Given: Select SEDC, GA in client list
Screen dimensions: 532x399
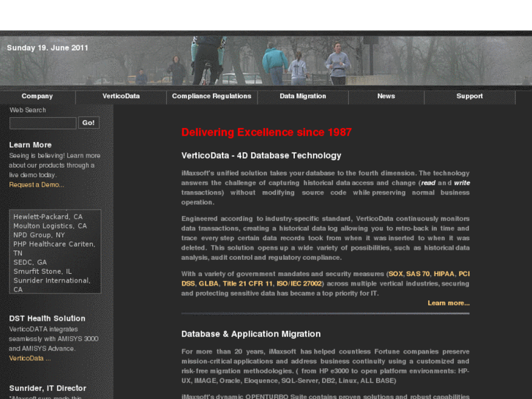Looking at the screenshot, I should coord(30,262).
